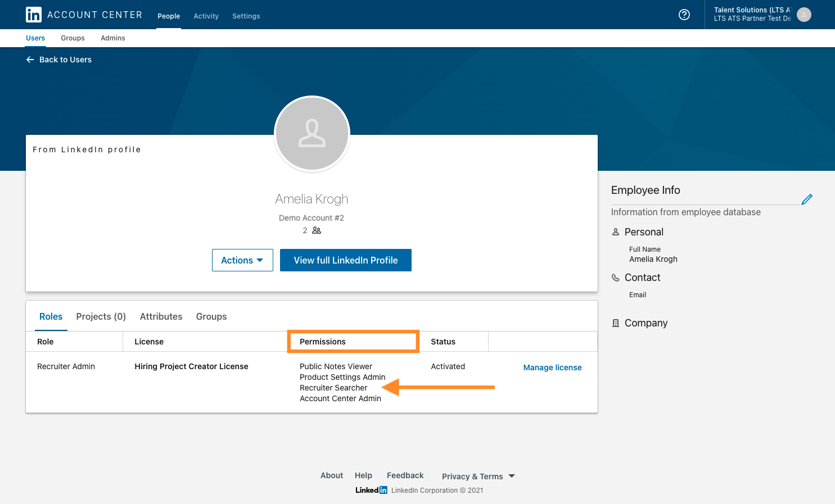Click the Account Center Admin permission

click(340, 398)
